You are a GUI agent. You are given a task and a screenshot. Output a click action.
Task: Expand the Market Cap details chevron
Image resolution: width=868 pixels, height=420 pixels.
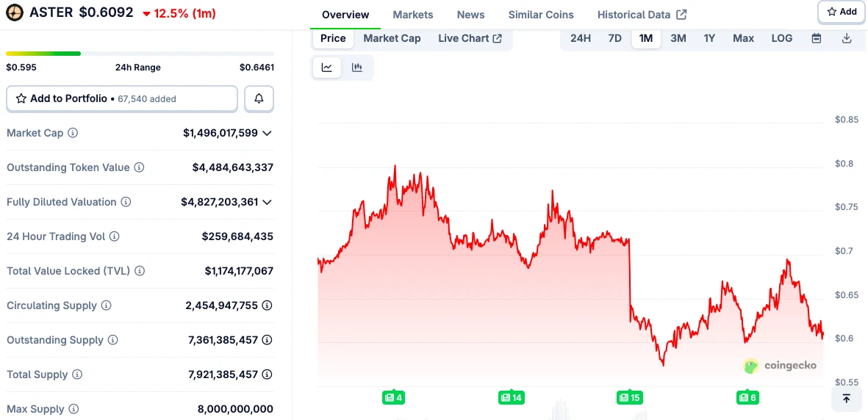[x=267, y=133]
